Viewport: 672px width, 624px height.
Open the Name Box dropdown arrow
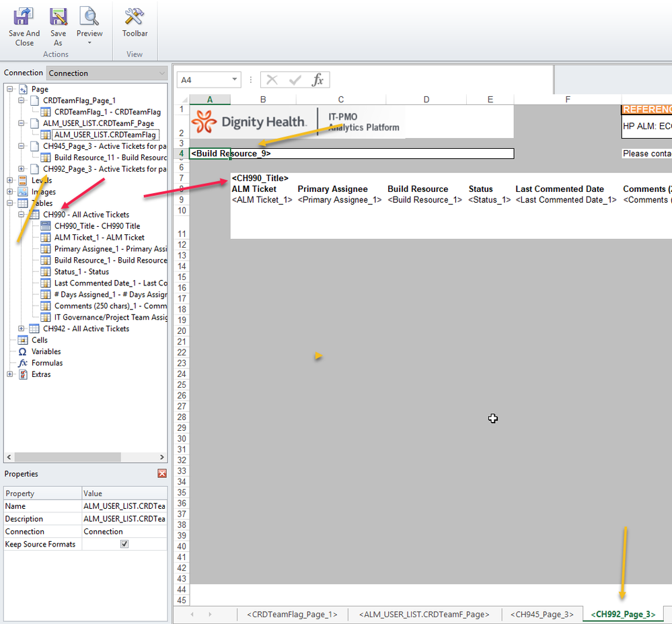coord(234,80)
